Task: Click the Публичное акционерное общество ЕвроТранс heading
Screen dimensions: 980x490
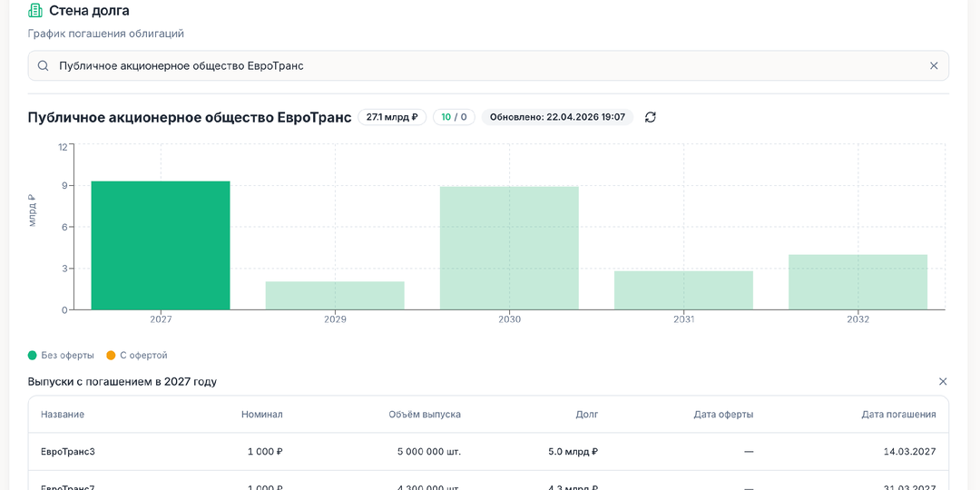Action: pos(190,117)
